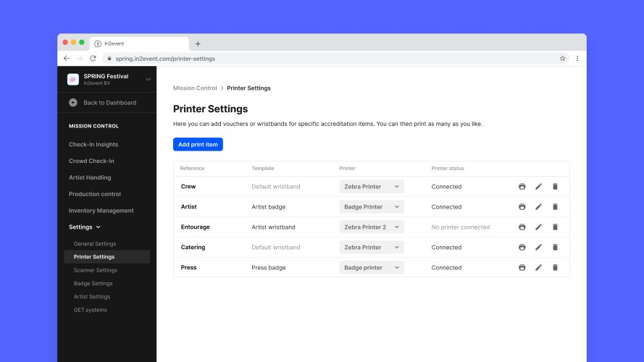The image size is (644, 362).
Task: Open Scanner Settings
Action: [x=96, y=270]
